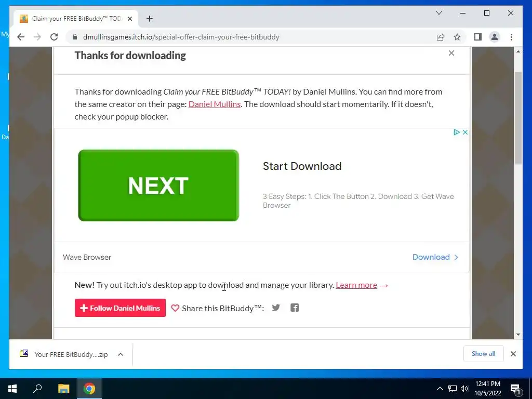The image size is (532, 399).
Task: Click the page vertical scrollbar thumb
Action: coord(518,118)
